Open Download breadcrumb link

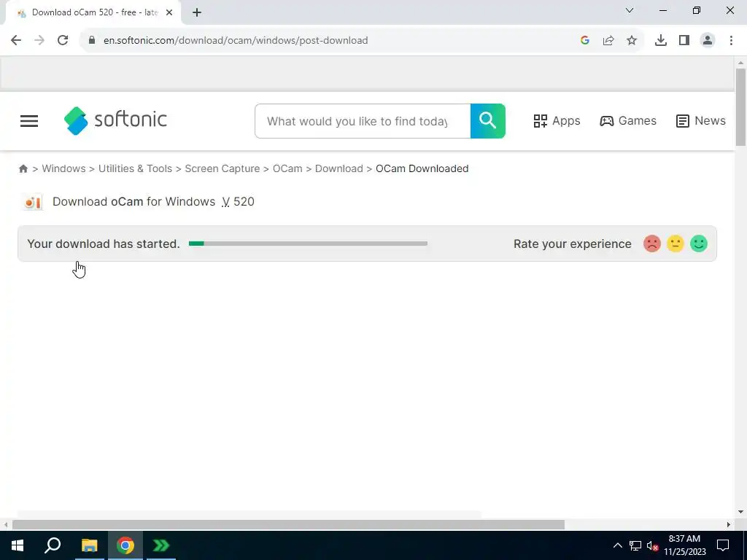click(338, 168)
